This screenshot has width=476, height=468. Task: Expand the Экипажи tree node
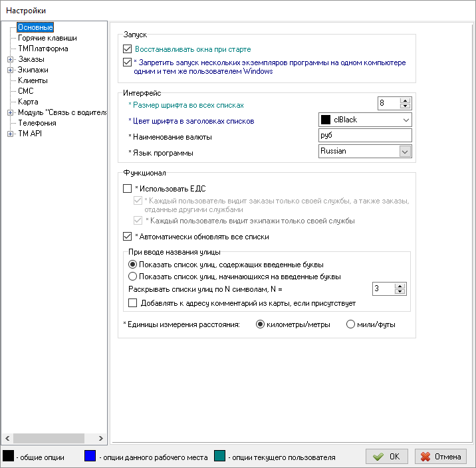pos(10,70)
